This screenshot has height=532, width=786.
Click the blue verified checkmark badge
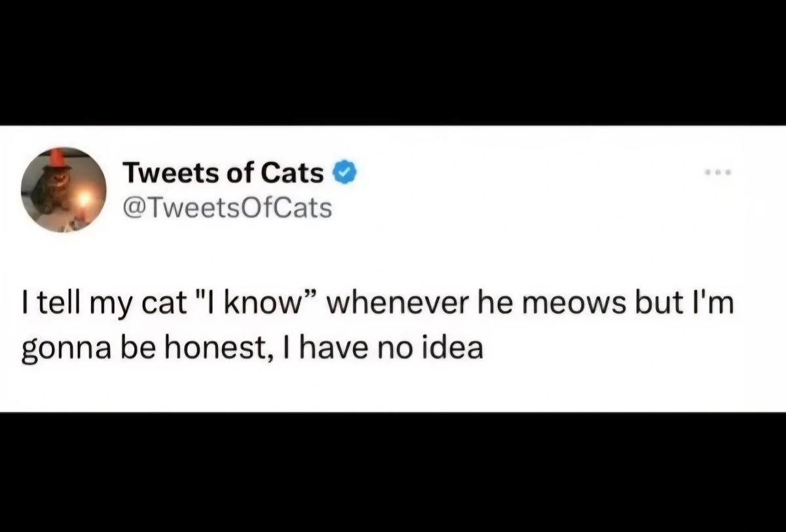(x=346, y=173)
